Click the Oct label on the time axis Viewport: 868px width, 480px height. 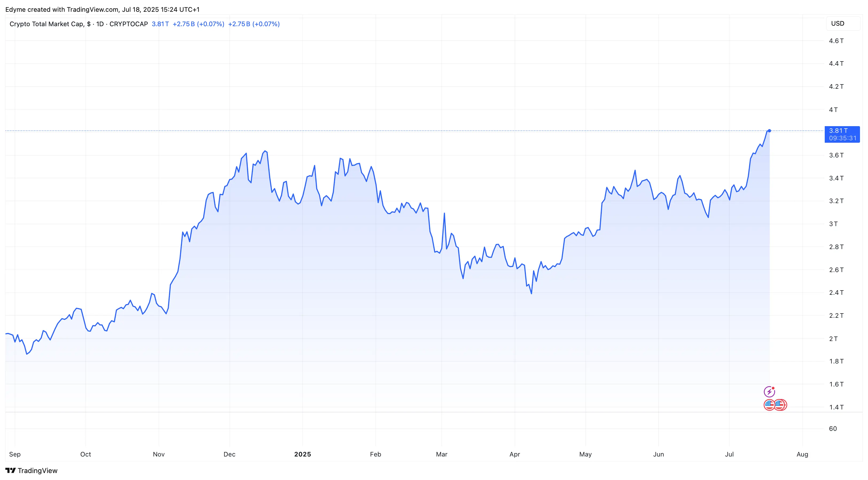(85, 454)
